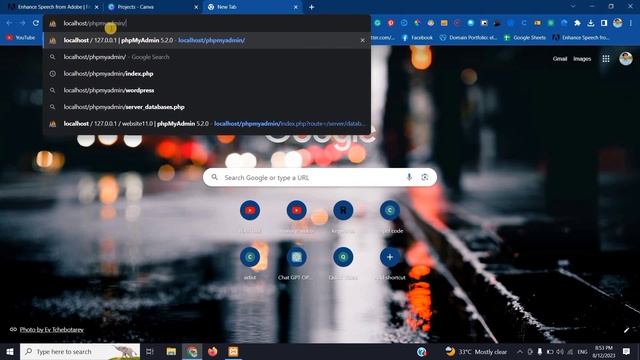Image resolution: width=640 pixels, height=360 pixels.
Task: Open the tab search dropdown arrow
Action: pyautogui.click(x=573, y=7)
